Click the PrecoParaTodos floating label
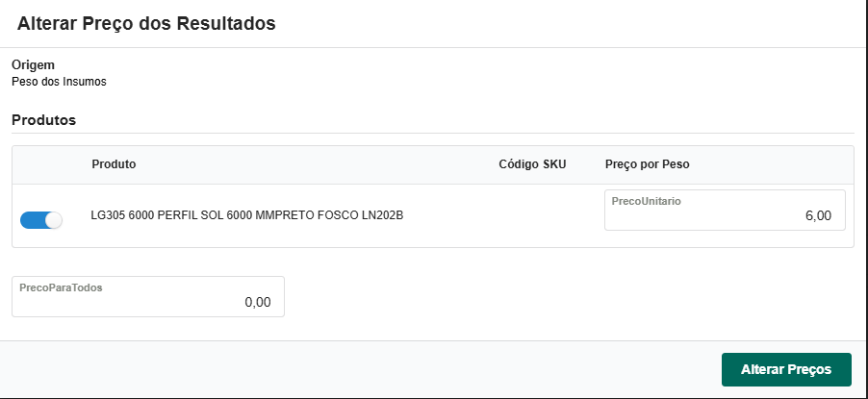This screenshot has height=399, width=868. [x=61, y=287]
